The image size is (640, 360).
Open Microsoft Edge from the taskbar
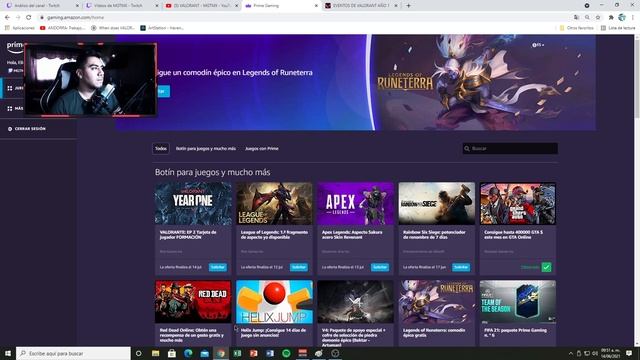click(x=188, y=353)
